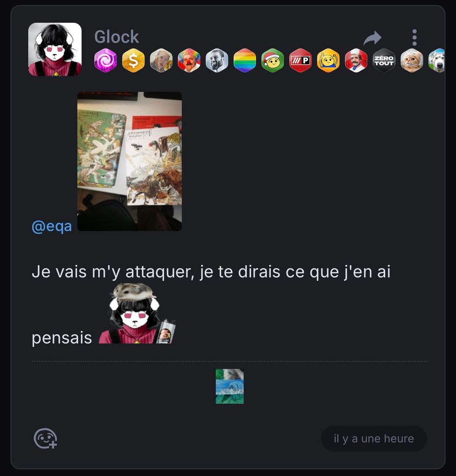
Task: Click the yellow hands-up smiley badge
Action: point(328,60)
